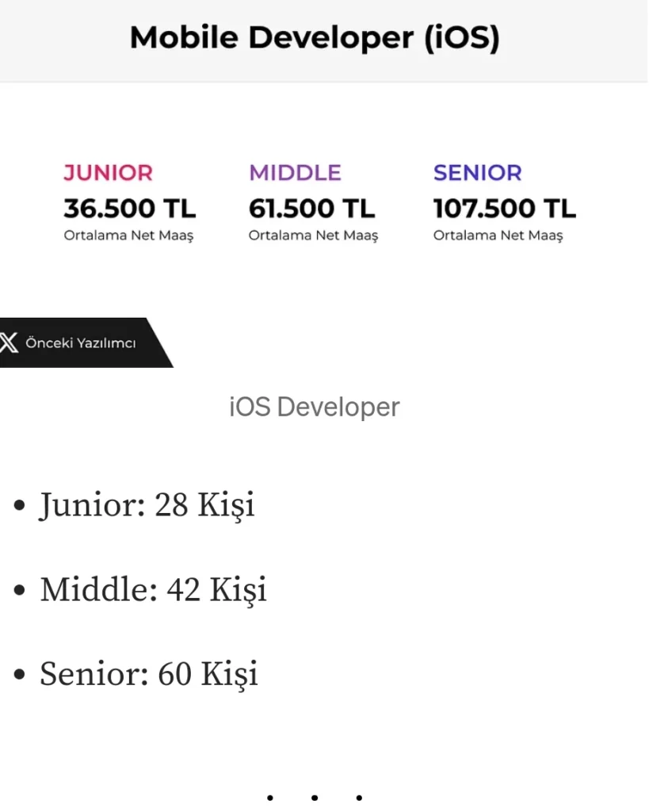Select the 36.500 TL salary figure

[129, 209]
